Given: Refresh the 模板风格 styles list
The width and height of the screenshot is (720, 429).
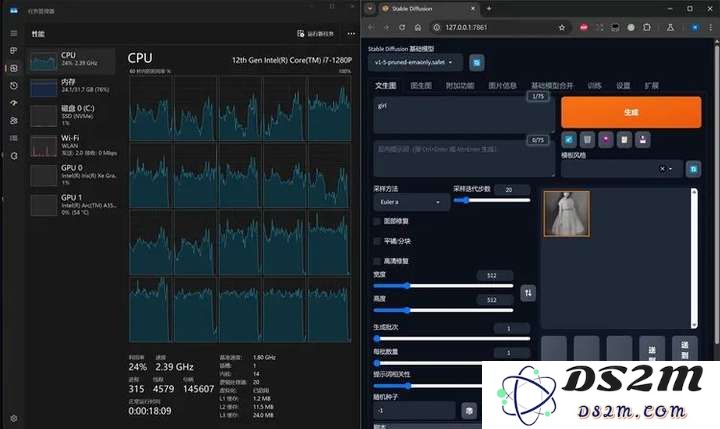Looking at the screenshot, I should pos(693,169).
